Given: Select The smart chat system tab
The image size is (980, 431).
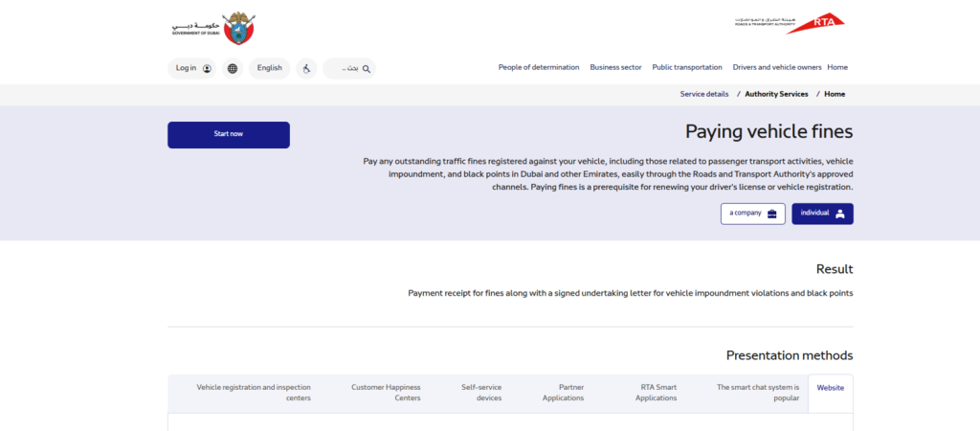Looking at the screenshot, I should 758,393.
